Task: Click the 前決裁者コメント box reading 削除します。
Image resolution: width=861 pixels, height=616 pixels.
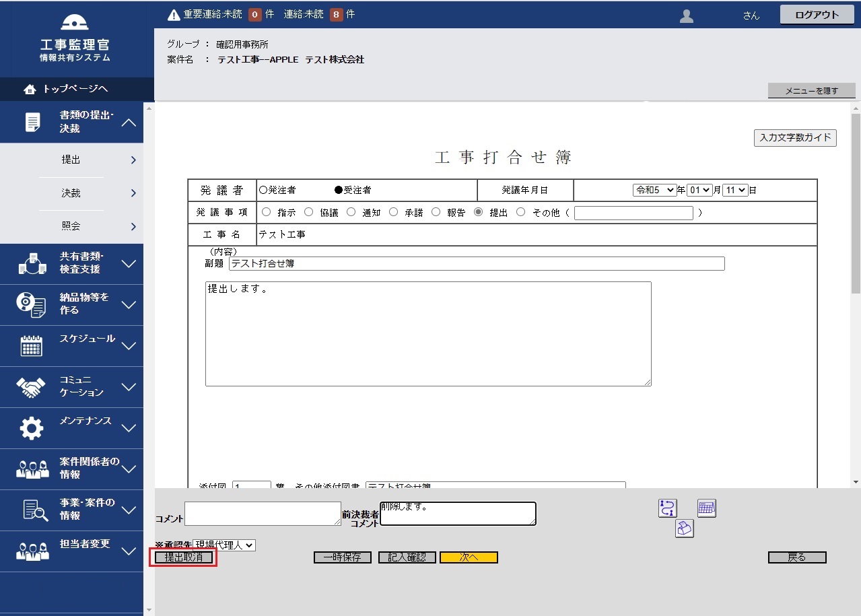Action: pyautogui.click(x=458, y=514)
